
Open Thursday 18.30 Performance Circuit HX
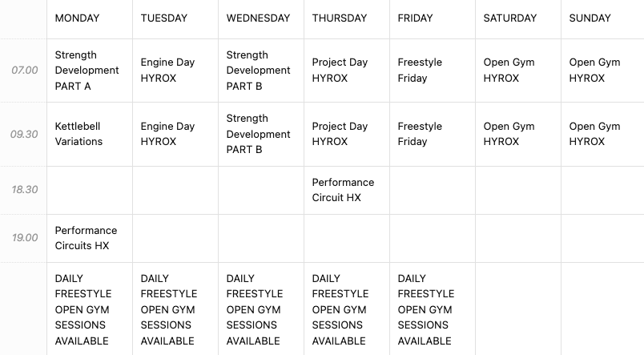[x=343, y=190]
